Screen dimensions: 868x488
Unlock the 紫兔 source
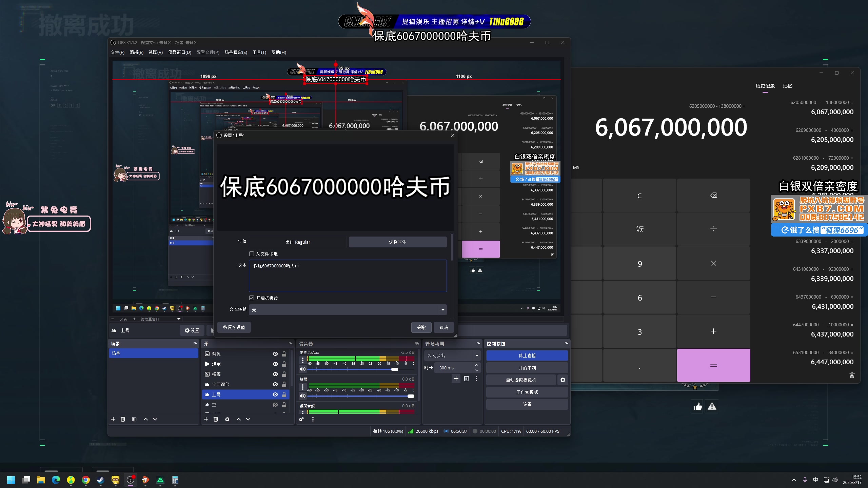click(284, 354)
